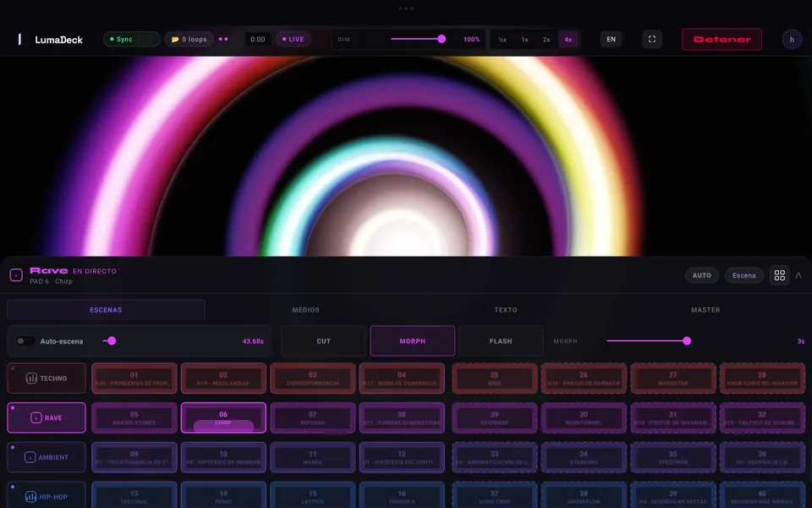This screenshot has width=812, height=508.
Task: Set speed to 4x
Action: (x=568, y=40)
